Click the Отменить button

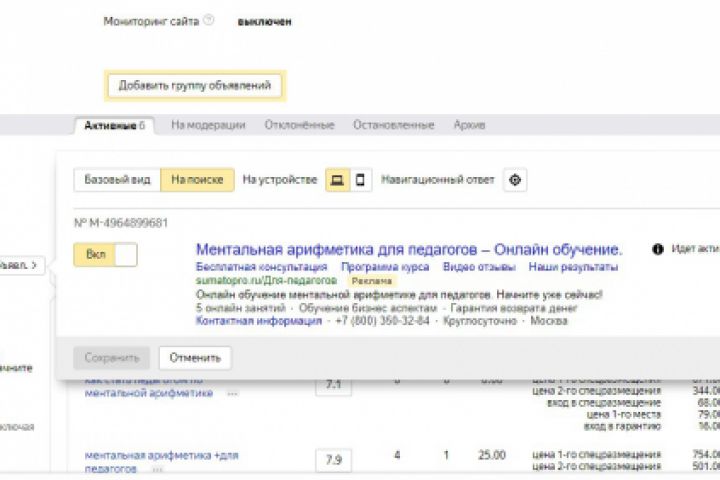click(195, 358)
